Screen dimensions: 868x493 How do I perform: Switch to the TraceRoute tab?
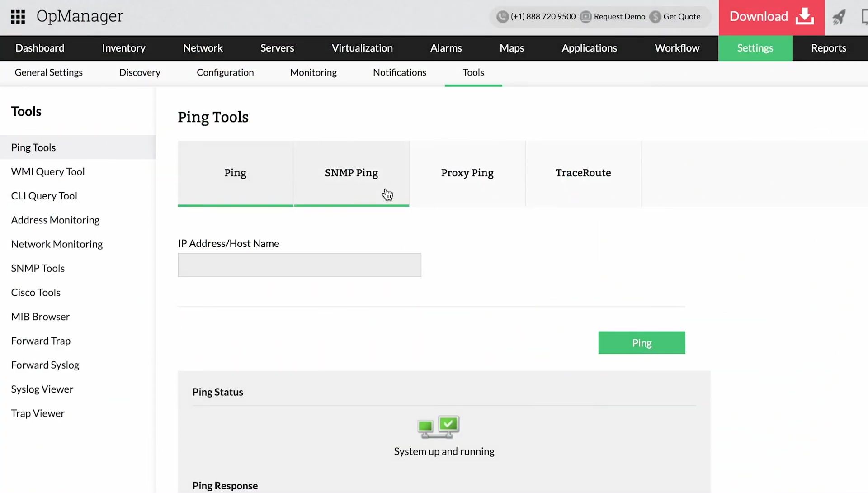coord(583,173)
